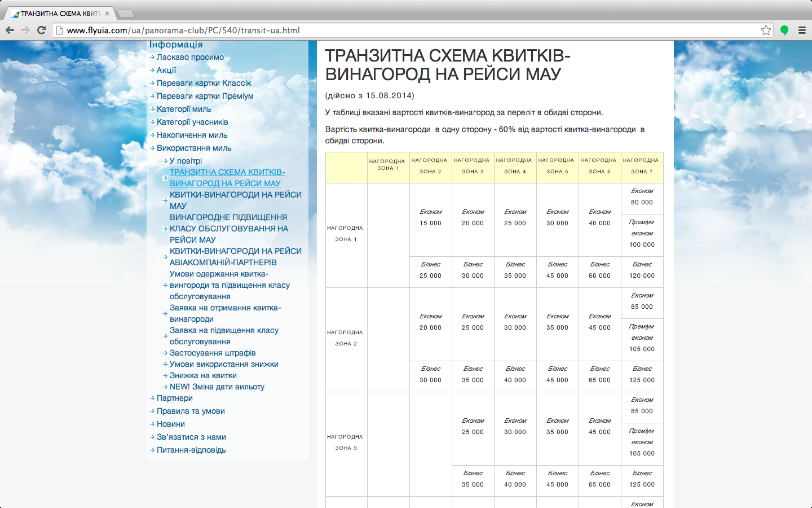Open the Chrome hamburger menu
This screenshot has width=812, height=508.
tap(802, 30)
